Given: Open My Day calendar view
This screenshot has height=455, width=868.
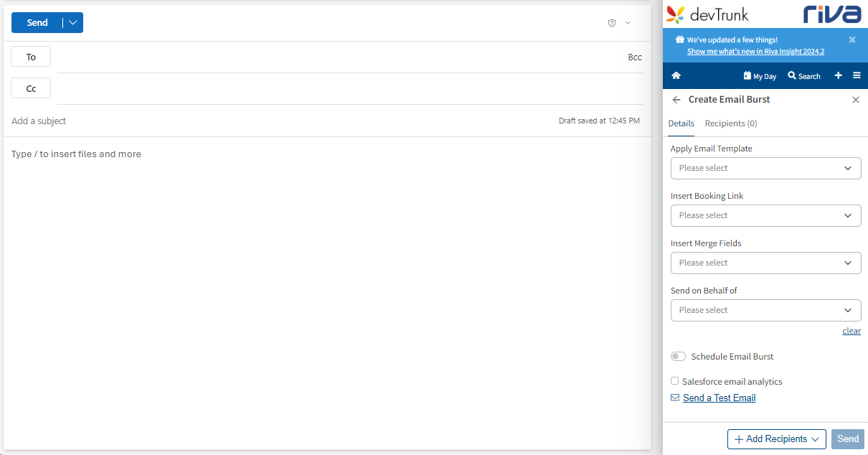Looking at the screenshot, I should pos(760,76).
